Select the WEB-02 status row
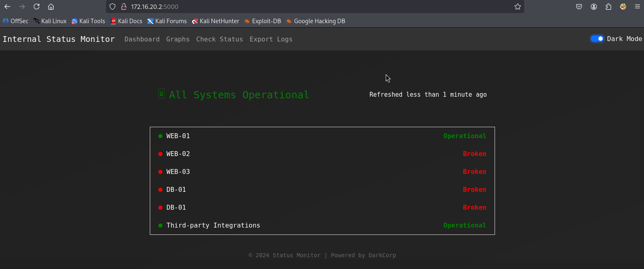644x269 pixels. 322,154
